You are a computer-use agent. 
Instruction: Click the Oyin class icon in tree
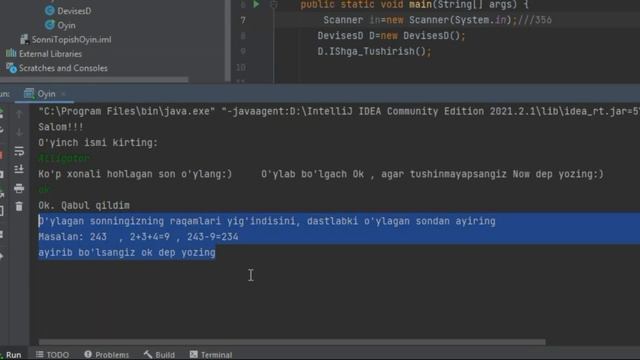tap(50, 25)
